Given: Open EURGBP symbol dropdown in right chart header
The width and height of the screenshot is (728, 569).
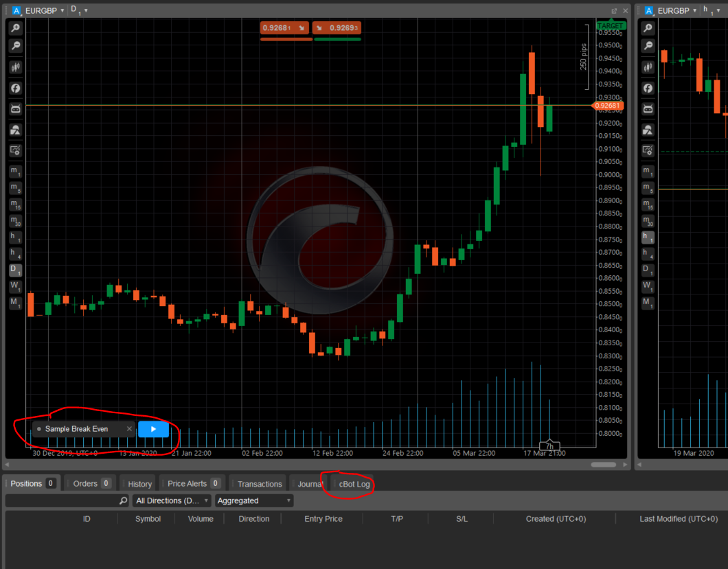Looking at the screenshot, I should (x=677, y=10).
